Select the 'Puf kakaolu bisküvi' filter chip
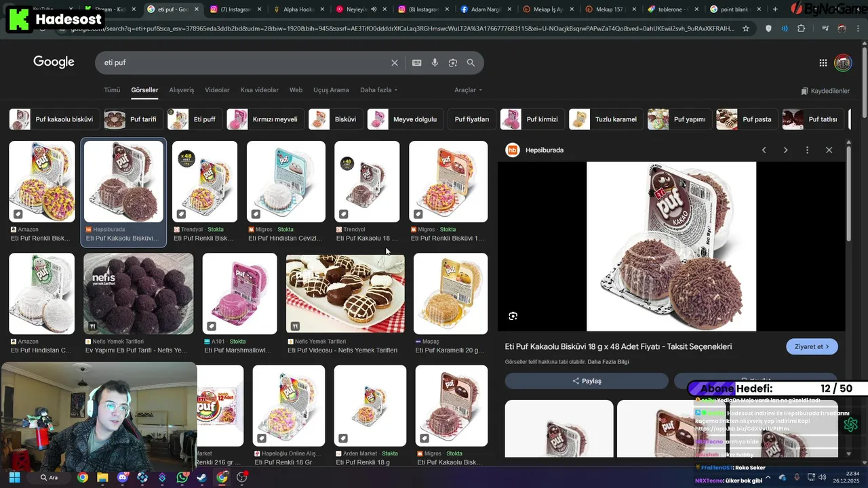The width and height of the screenshot is (868, 488). pyautogui.click(x=55, y=119)
